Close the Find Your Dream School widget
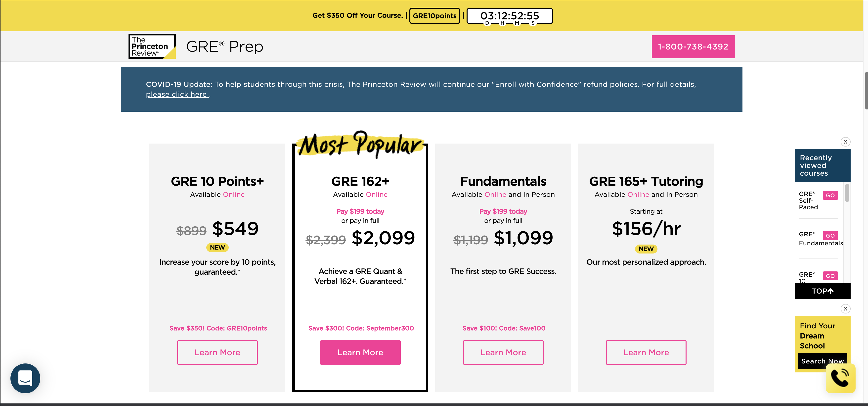Image resolution: width=868 pixels, height=406 pixels. click(x=845, y=308)
